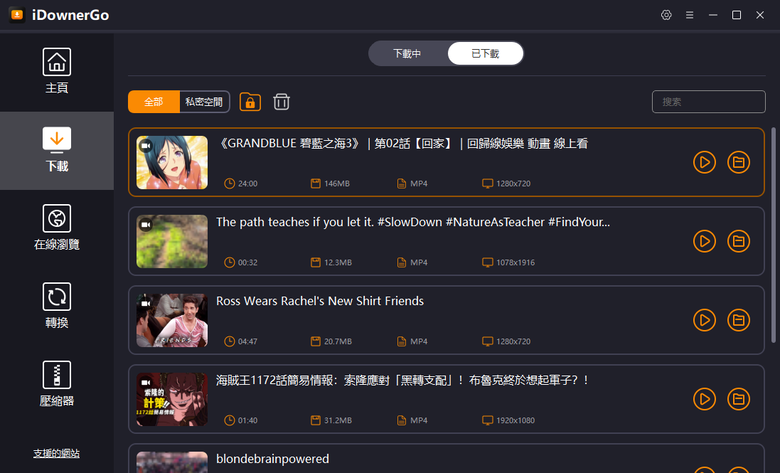780x473 pixels.
Task: Click the Friends Ross video thumbnail
Action: tap(172, 320)
